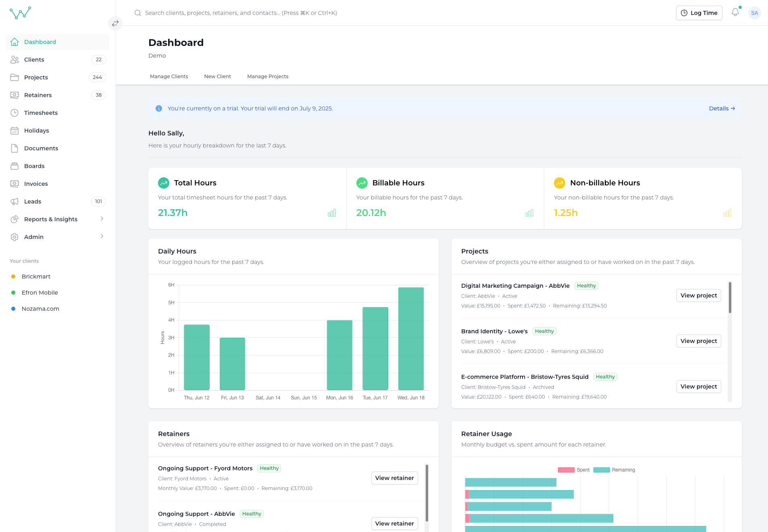The width and height of the screenshot is (768, 532).
Task: Click the bar chart icon beside Total Hours
Action: pos(331,213)
